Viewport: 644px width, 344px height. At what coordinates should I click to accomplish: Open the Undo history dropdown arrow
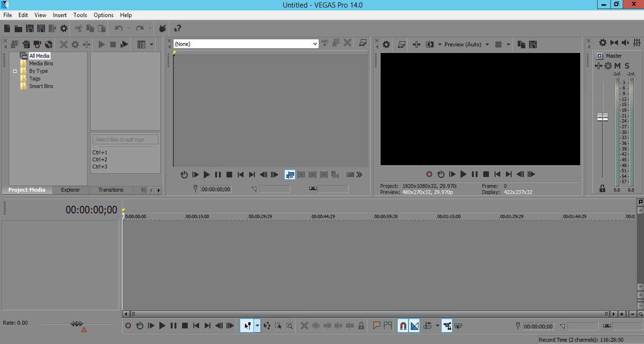tap(129, 28)
